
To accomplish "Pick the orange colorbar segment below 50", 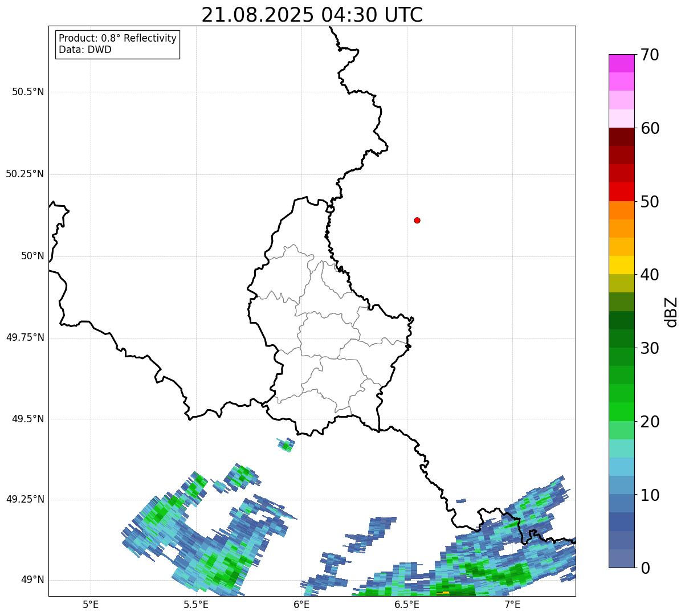I will [x=621, y=210].
